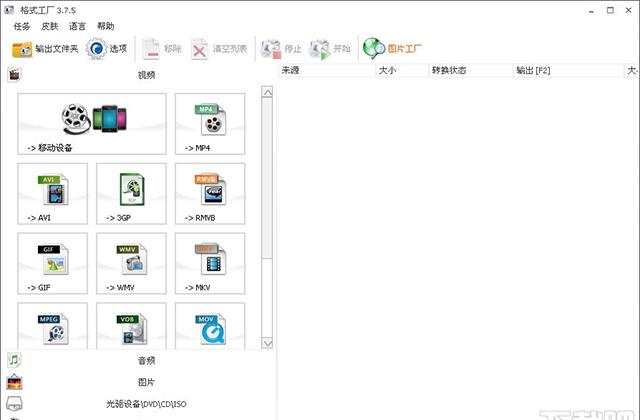Viewport: 640px width, 420px height.
Task: Open the 任务 menu
Action: click(x=22, y=26)
